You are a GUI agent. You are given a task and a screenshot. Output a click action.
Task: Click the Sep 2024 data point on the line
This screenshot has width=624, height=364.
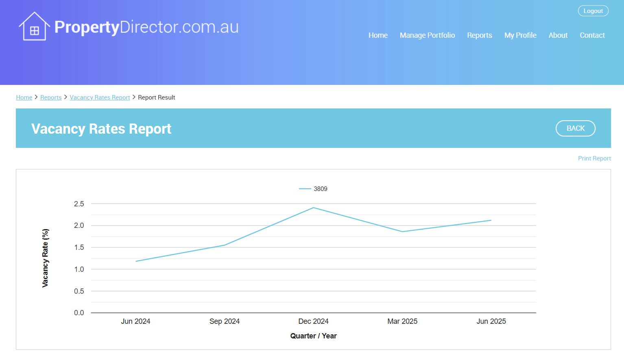pos(225,245)
